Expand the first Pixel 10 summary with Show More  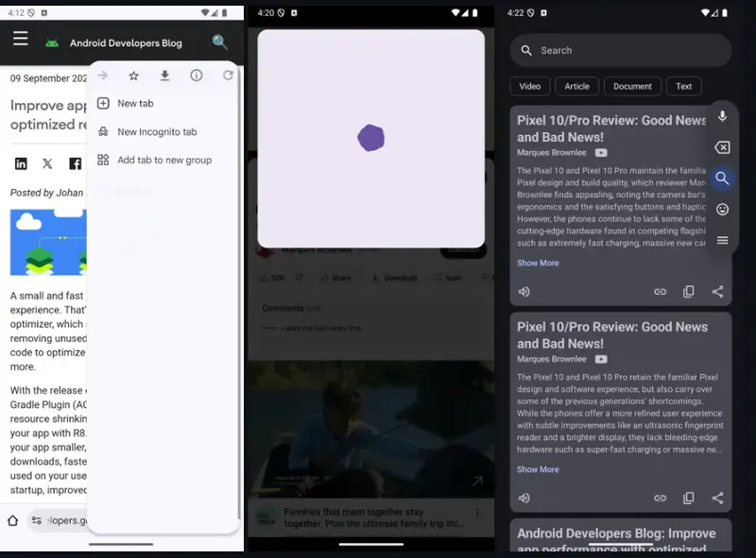pos(538,263)
